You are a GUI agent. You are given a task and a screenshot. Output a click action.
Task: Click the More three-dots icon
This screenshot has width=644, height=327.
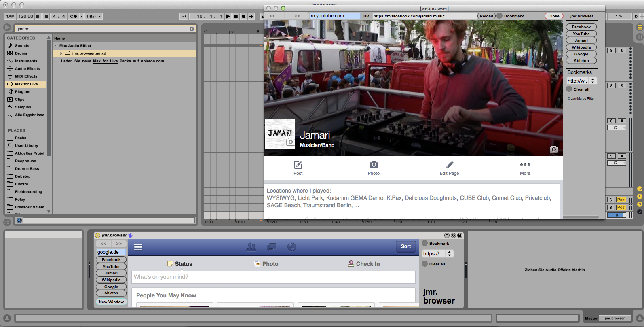pos(525,165)
